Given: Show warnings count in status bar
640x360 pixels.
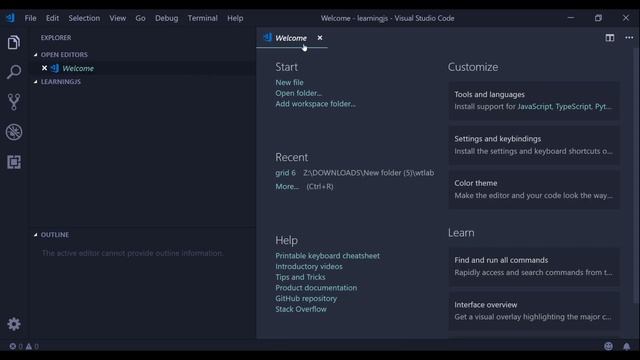Looking at the screenshot, I should click(x=32, y=347).
